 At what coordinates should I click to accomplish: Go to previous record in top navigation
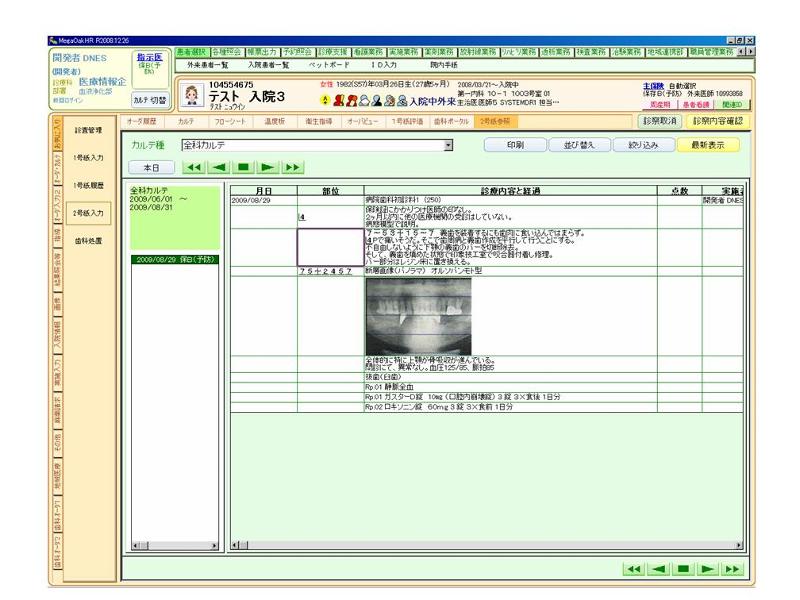click(x=217, y=169)
